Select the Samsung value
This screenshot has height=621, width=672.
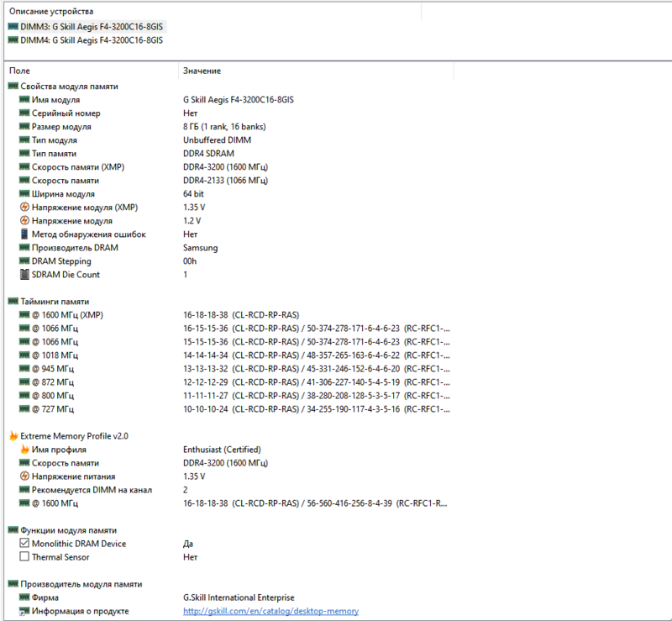pos(201,248)
